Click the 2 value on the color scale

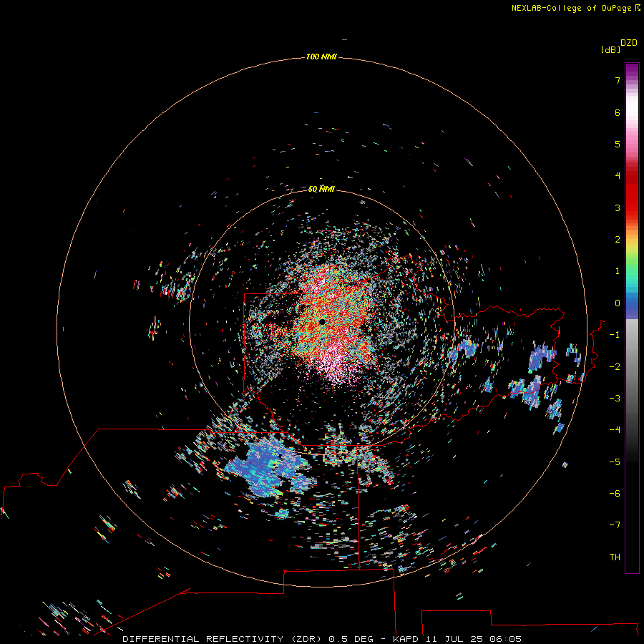click(x=618, y=240)
